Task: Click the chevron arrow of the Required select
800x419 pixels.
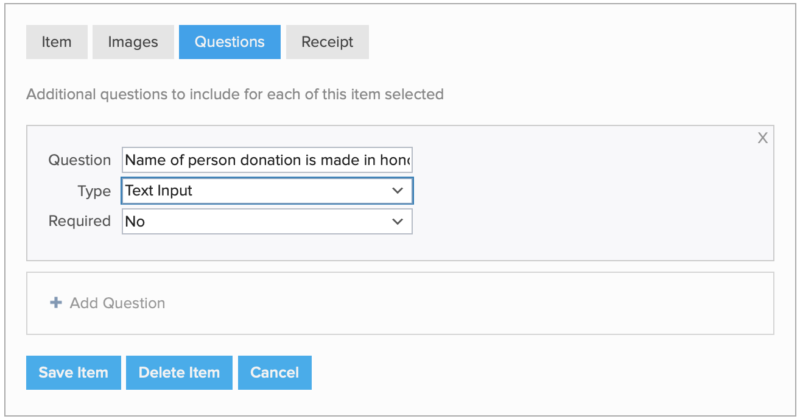Action: [397, 221]
